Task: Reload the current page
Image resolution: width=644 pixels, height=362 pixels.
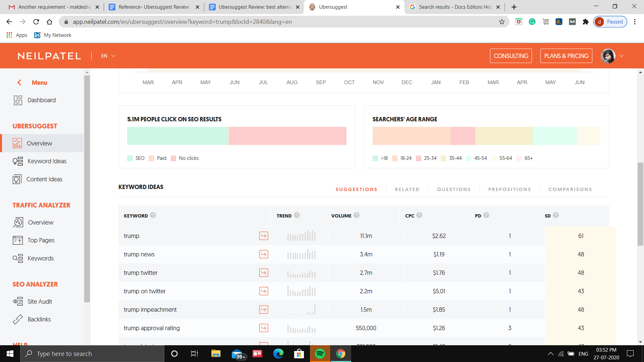Action: click(x=36, y=22)
